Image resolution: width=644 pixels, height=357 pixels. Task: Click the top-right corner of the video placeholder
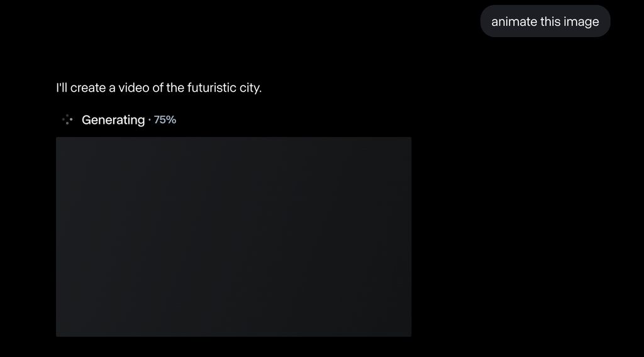coord(409,139)
